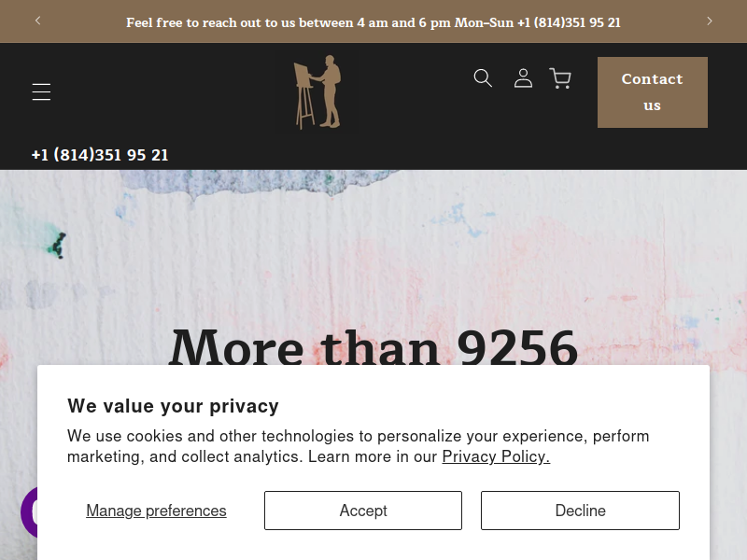Open Manage preferences for cookies
This screenshot has height=560, width=747.
click(156, 511)
